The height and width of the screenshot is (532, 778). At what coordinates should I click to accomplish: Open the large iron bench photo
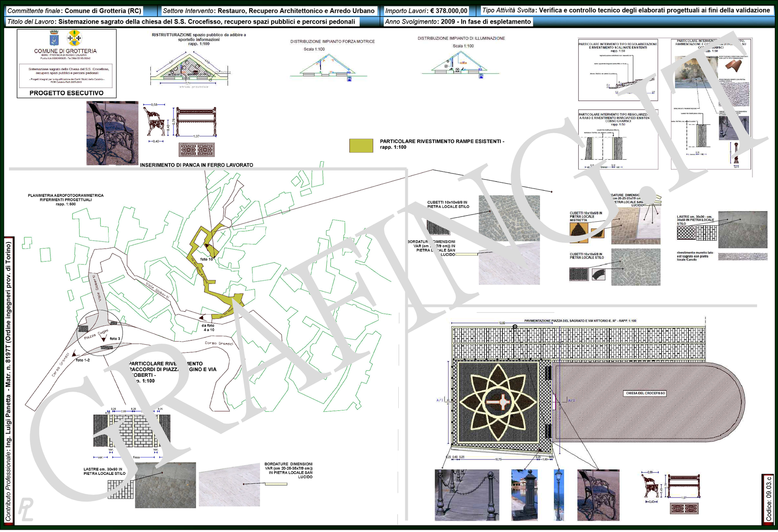click(x=112, y=133)
